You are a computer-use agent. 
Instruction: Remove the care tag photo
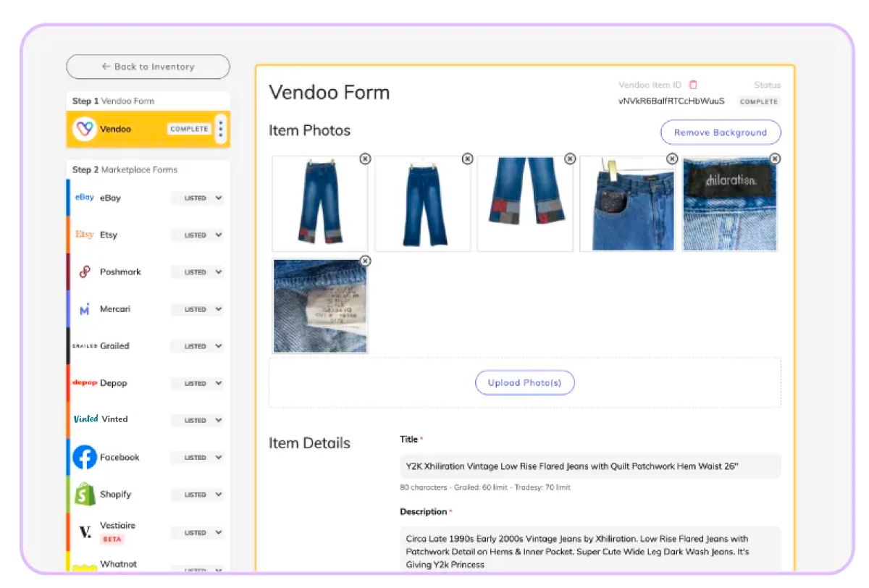pyautogui.click(x=365, y=261)
